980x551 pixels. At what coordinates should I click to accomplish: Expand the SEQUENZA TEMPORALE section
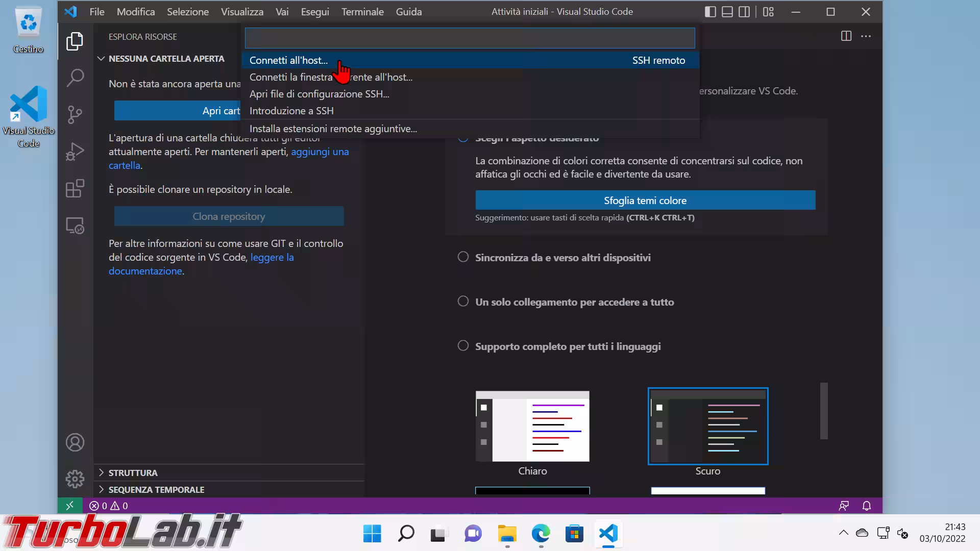point(156,490)
